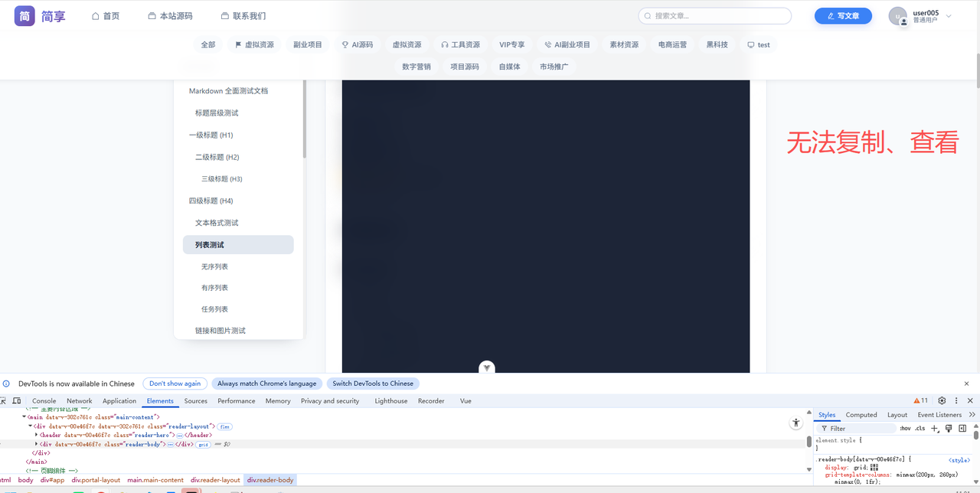The image size is (980, 493).
Task: Click the Inspect element picker icon
Action: point(3,400)
